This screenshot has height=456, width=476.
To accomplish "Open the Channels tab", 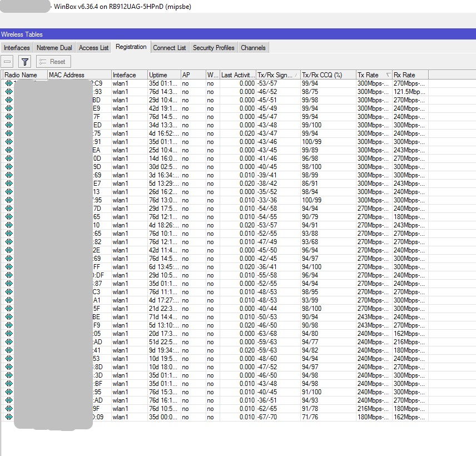I will pyautogui.click(x=253, y=47).
